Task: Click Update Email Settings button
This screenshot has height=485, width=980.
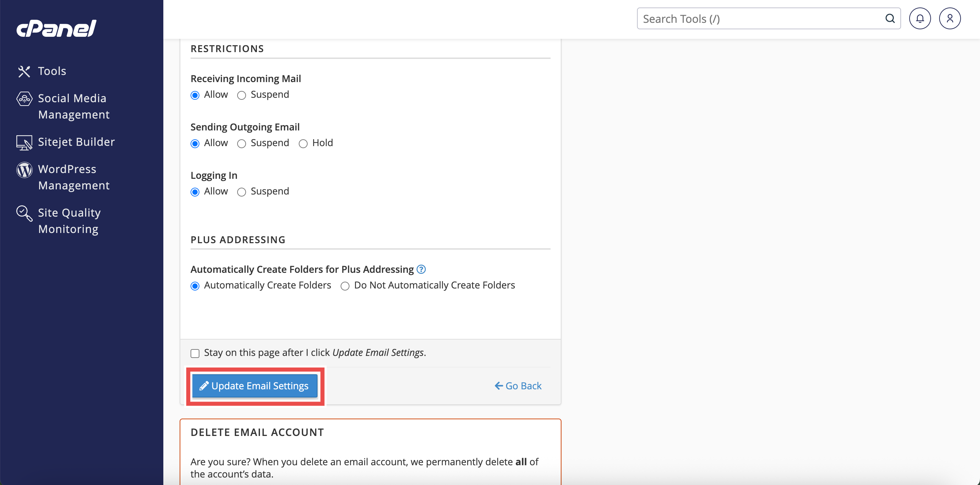Action: click(255, 386)
